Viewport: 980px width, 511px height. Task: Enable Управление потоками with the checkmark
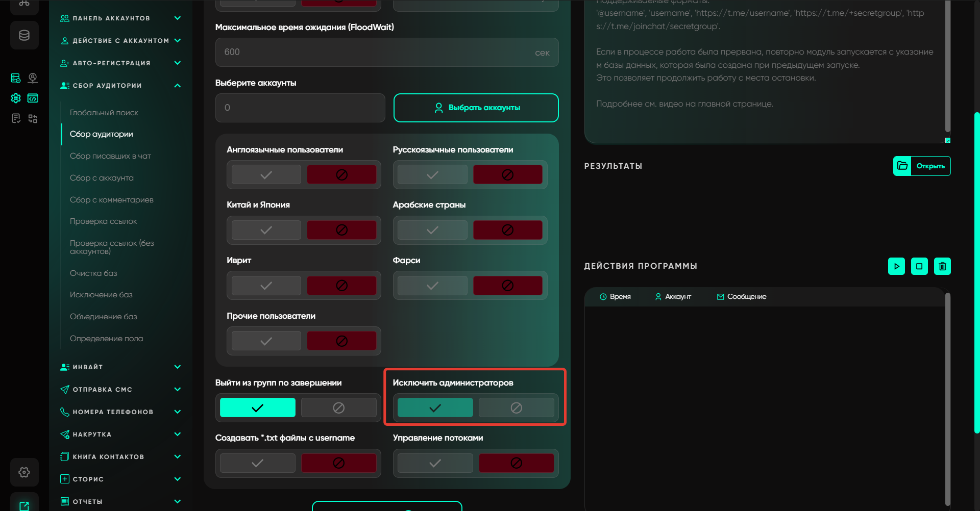pos(435,463)
